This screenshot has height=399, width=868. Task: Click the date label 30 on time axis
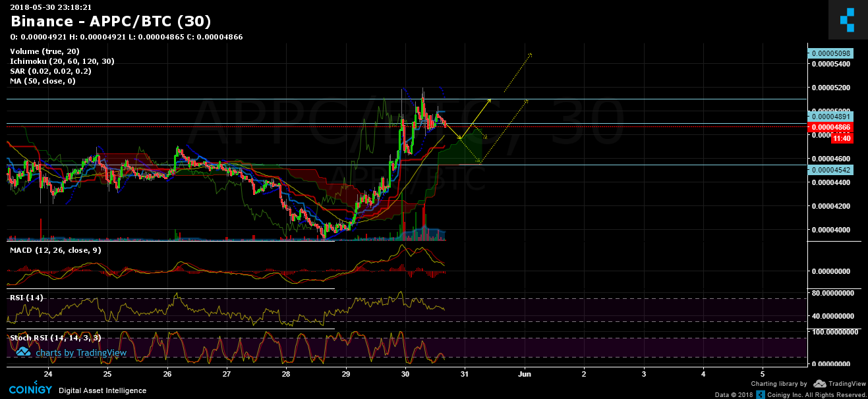click(x=405, y=373)
